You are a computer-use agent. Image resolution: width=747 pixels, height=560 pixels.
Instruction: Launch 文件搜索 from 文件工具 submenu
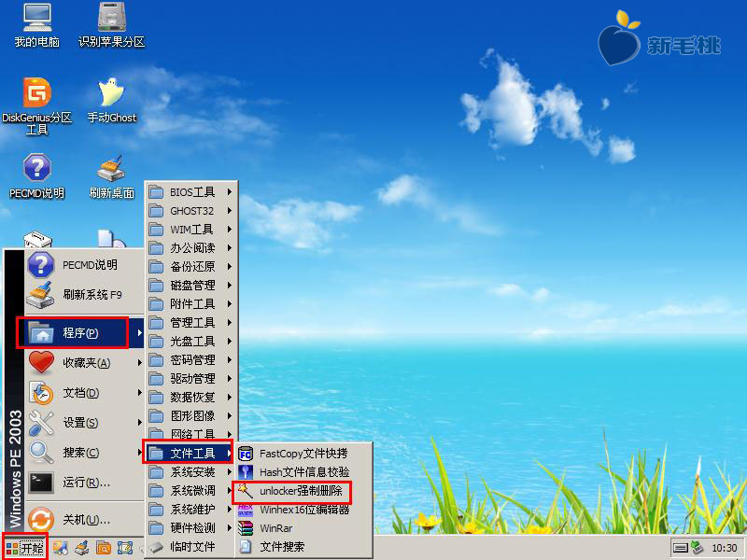[x=303, y=547]
